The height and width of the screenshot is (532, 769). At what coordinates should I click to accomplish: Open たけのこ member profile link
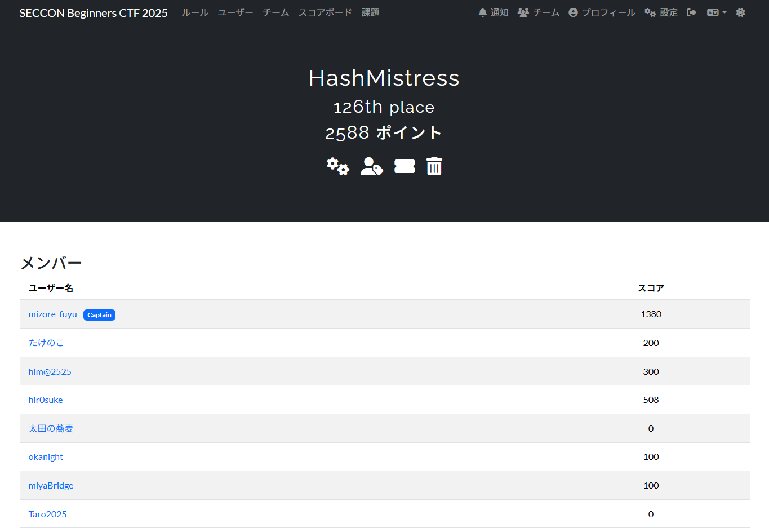tap(46, 343)
